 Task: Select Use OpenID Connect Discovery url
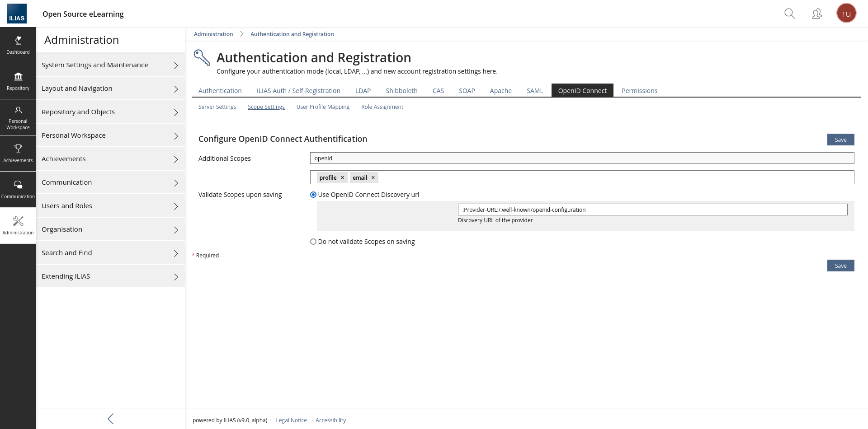coord(313,195)
